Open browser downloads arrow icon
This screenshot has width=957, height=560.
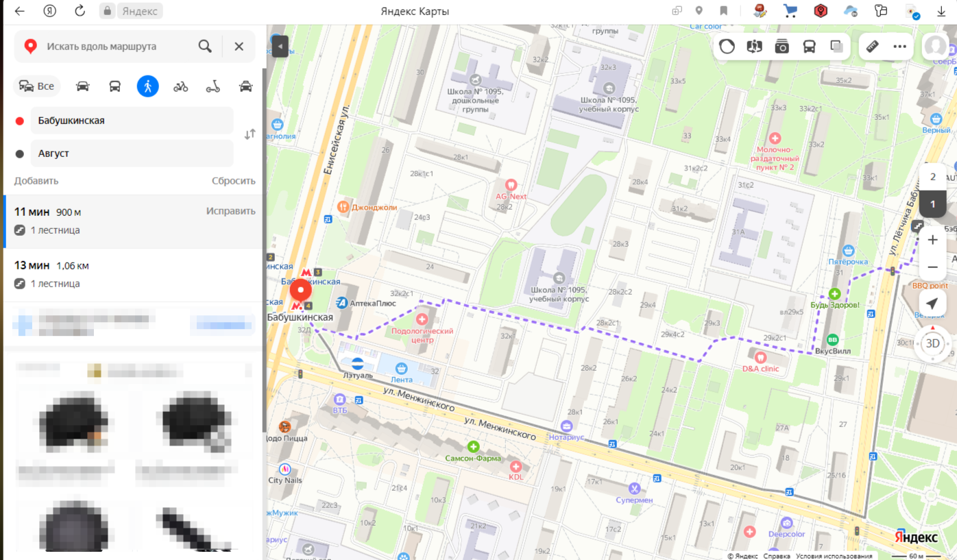941,11
